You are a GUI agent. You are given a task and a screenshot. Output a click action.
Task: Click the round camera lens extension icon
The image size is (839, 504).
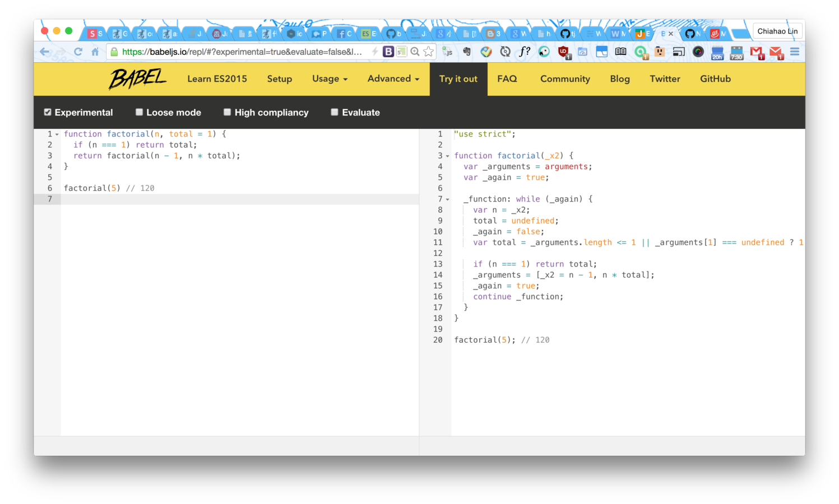(698, 52)
